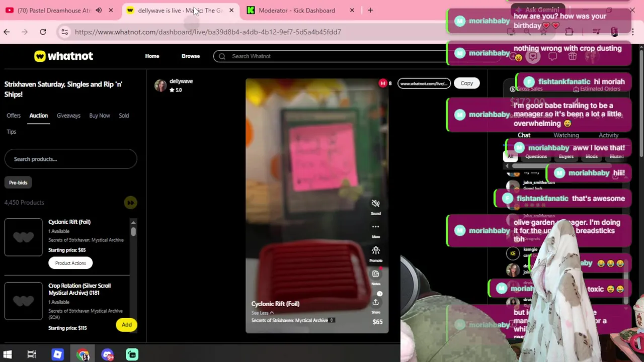
Task: Open Browse in Whatnot nav
Action: coord(191,56)
